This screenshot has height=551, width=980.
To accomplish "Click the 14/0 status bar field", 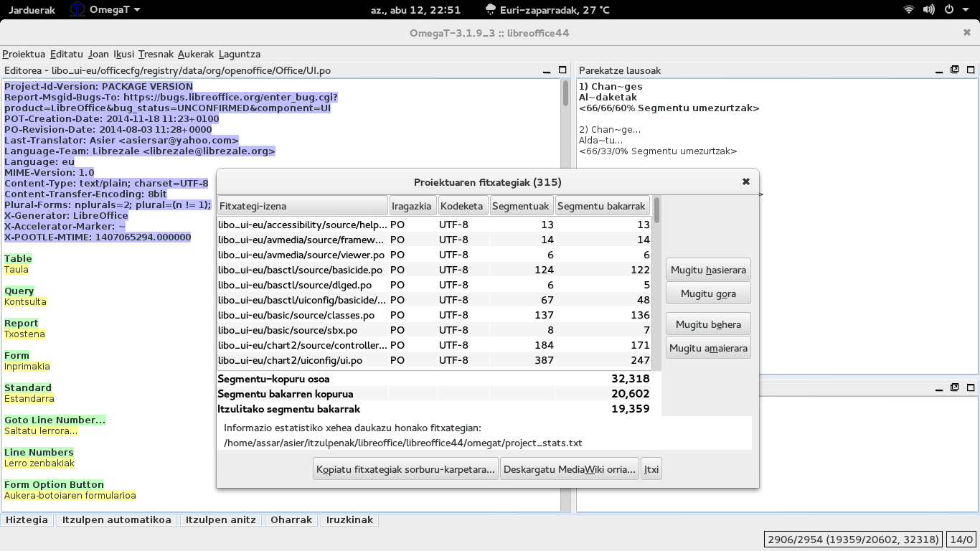I will 961,540.
